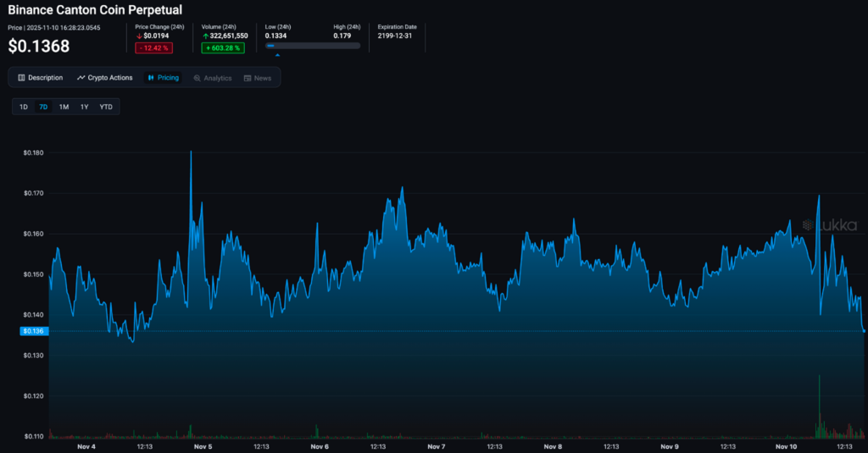Set chart range to 7D
The width and height of the screenshot is (868, 453).
point(43,107)
